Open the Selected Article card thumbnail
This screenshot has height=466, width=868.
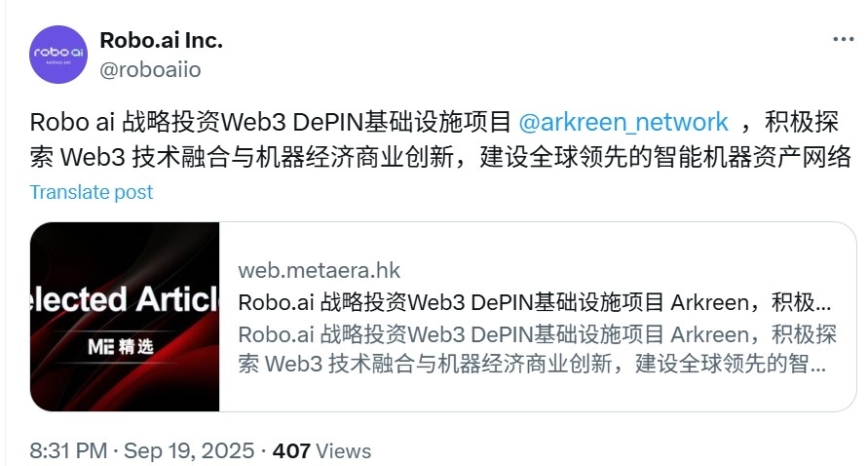(x=125, y=317)
